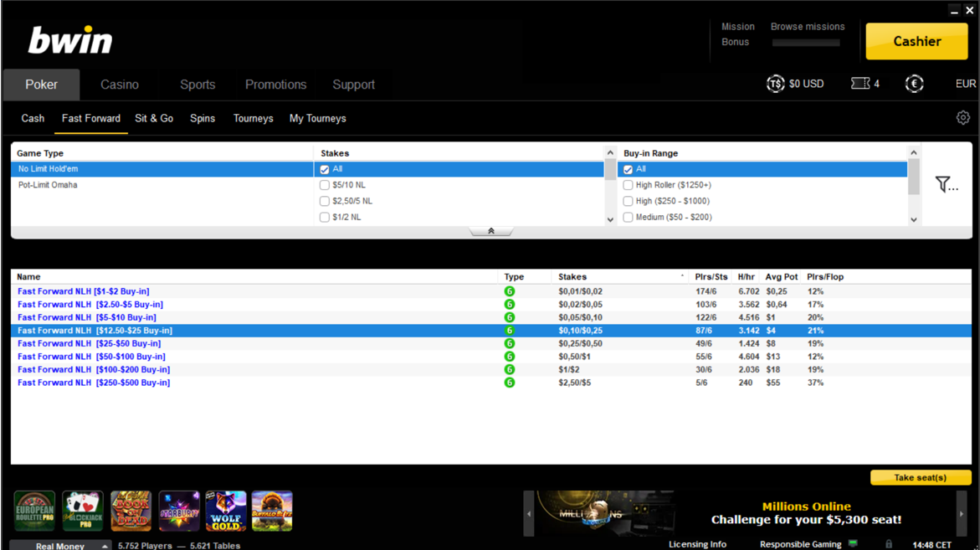The image size is (980, 550).
Task: Uncheck the All stakes checkbox
Action: (x=325, y=169)
